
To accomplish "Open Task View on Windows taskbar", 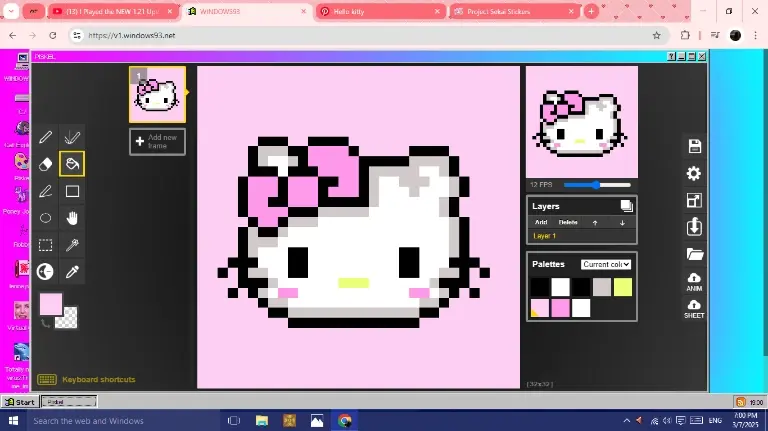I will click(234, 421).
